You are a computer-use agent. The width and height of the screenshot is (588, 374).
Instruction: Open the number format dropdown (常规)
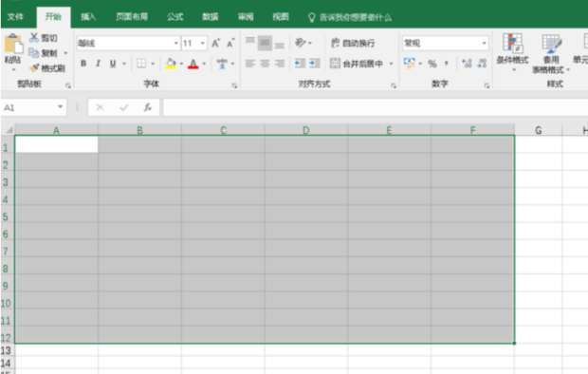point(484,43)
